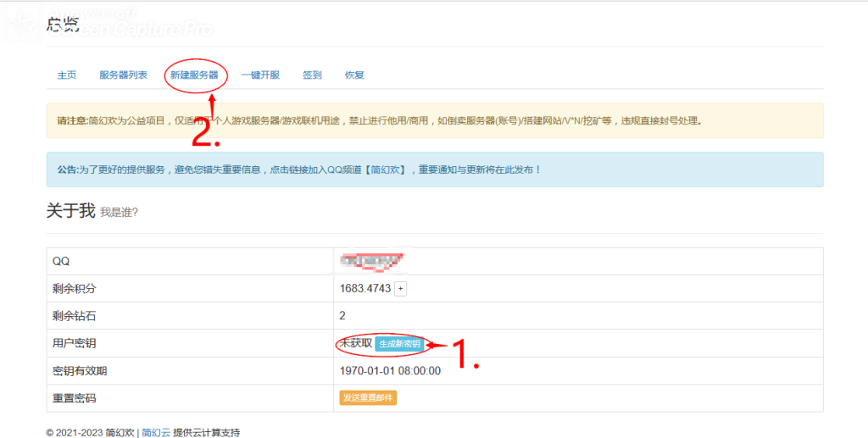Switch to the 服务器列表 tab
This screenshot has height=438, width=868.
(x=123, y=75)
